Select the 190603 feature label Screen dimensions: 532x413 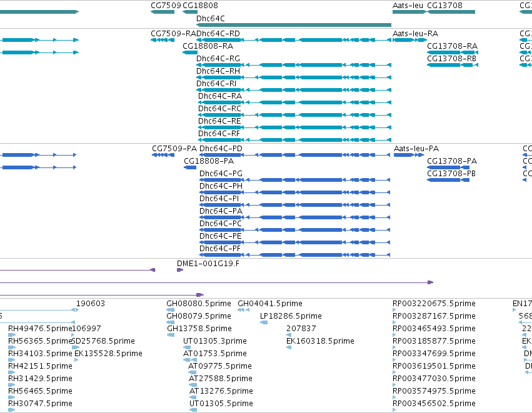pyautogui.click(x=90, y=304)
